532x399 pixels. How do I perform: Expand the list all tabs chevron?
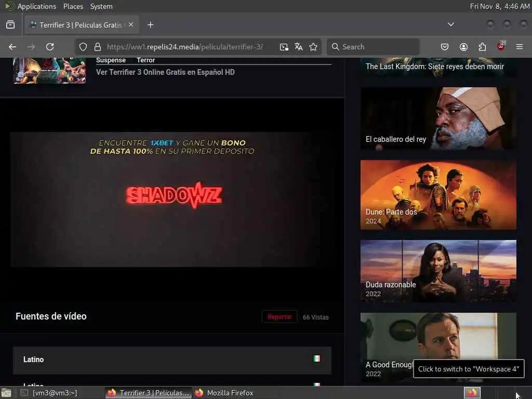[x=451, y=24]
